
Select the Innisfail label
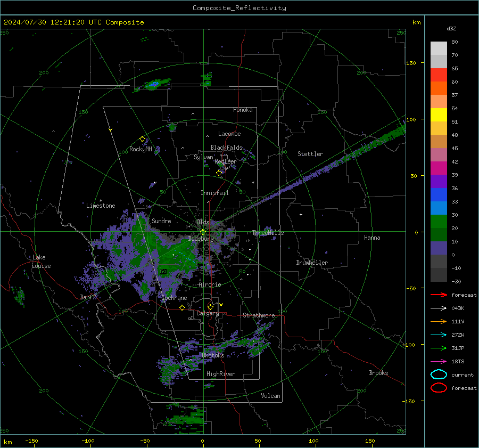214,193
